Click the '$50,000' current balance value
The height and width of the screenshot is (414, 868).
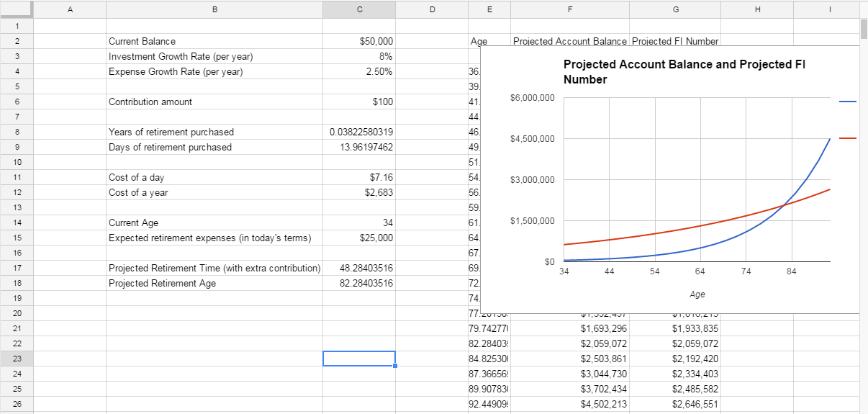[359, 41]
